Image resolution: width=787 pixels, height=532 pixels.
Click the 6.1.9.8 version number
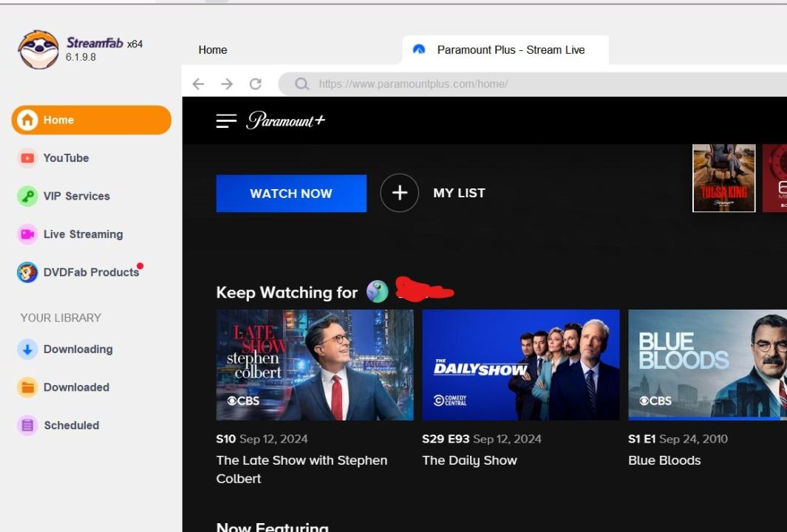[81, 57]
